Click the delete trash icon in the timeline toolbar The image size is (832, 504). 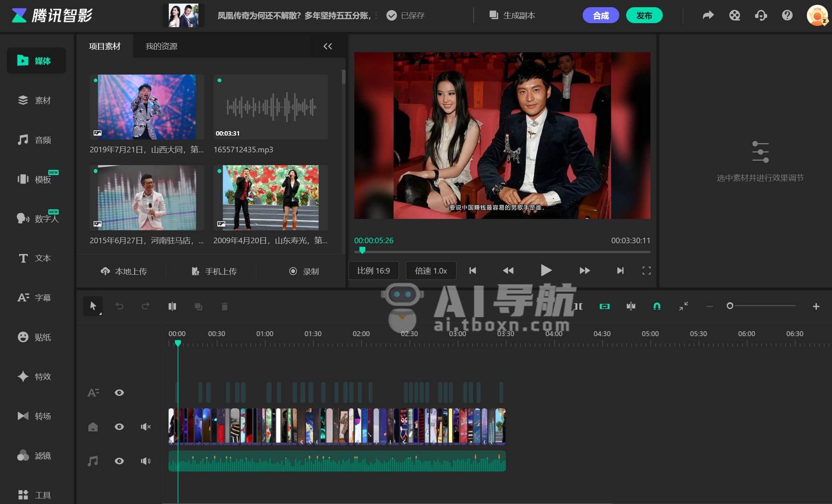pos(224,306)
